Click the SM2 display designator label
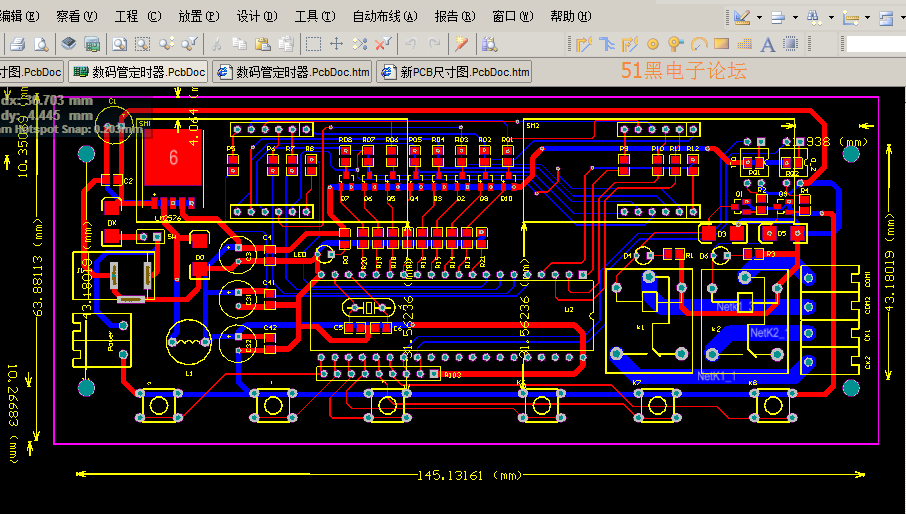This screenshot has width=906, height=514. coord(533,125)
